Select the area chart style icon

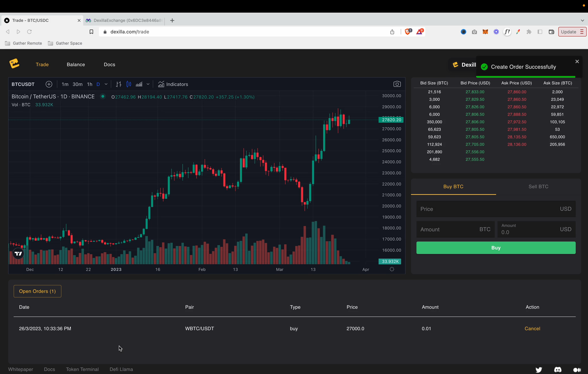coord(139,84)
